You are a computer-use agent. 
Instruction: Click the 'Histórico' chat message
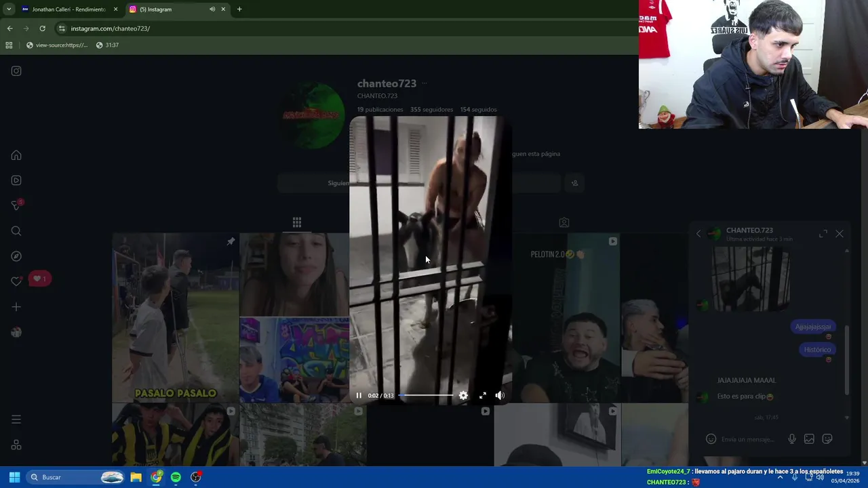tap(817, 350)
